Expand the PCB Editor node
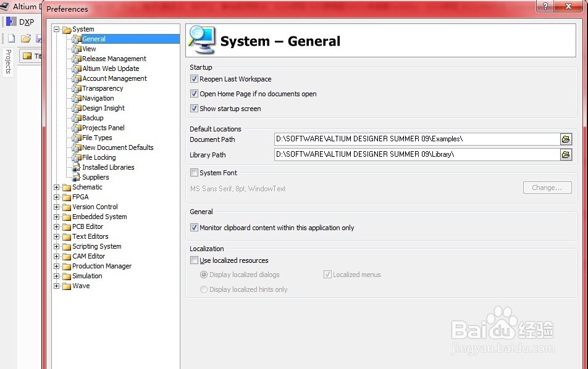This screenshot has height=369, width=588. click(x=57, y=226)
